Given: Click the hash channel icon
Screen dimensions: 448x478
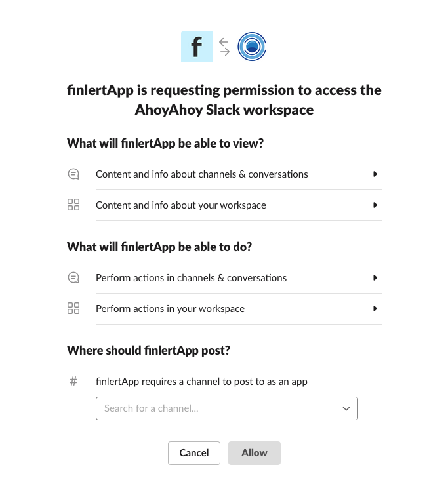Looking at the screenshot, I should pos(73,382).
